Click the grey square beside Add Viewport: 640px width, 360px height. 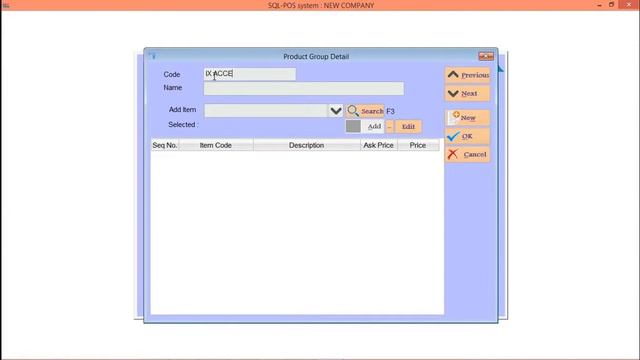point(353,127)
